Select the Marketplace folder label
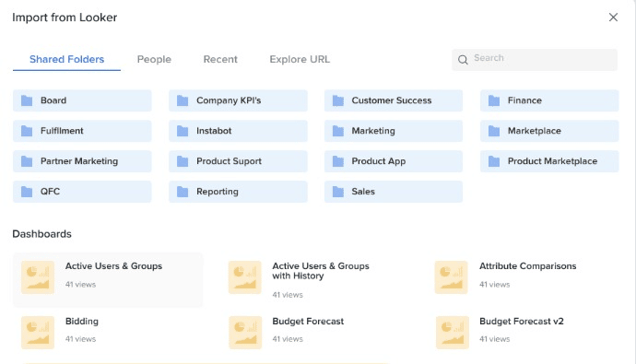The width and height of the screenshot is (636, 364). [x=535, y=131]
